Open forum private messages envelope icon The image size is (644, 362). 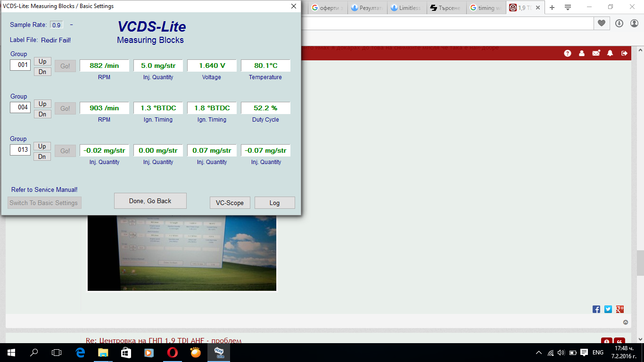[596, 53]
